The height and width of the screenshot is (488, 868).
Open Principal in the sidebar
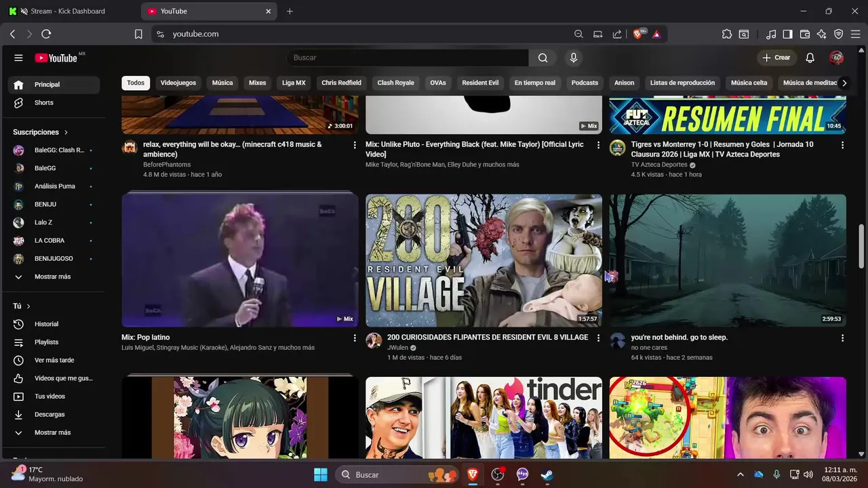pyautogui.click(x=54, y=85)
